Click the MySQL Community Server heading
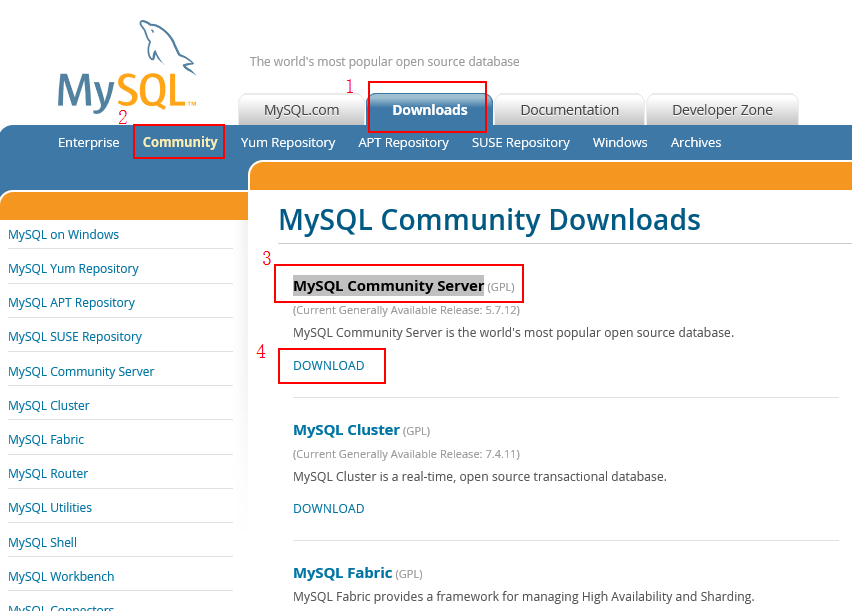Viewport: 852px width, 611px height. tap(388, 286)
